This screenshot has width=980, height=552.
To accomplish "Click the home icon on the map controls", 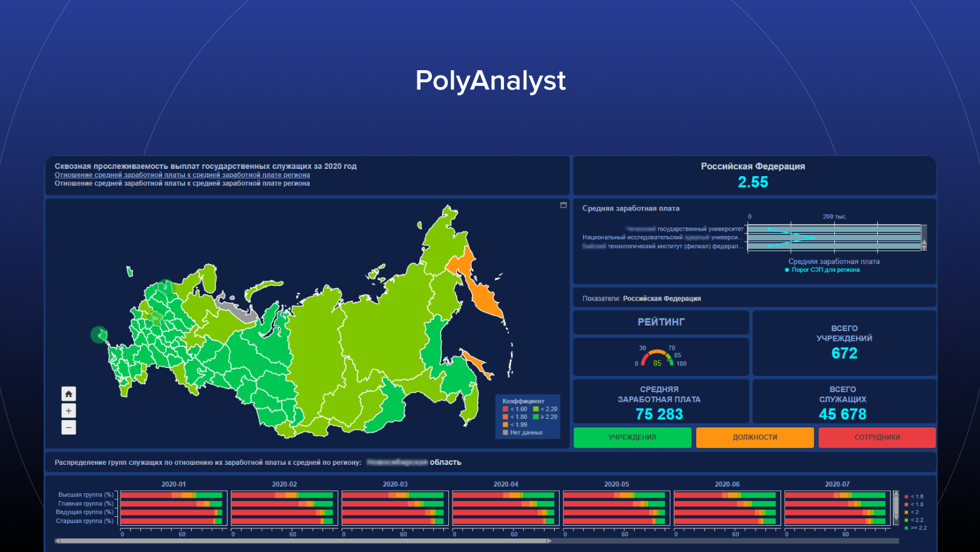I will (68, 393).
